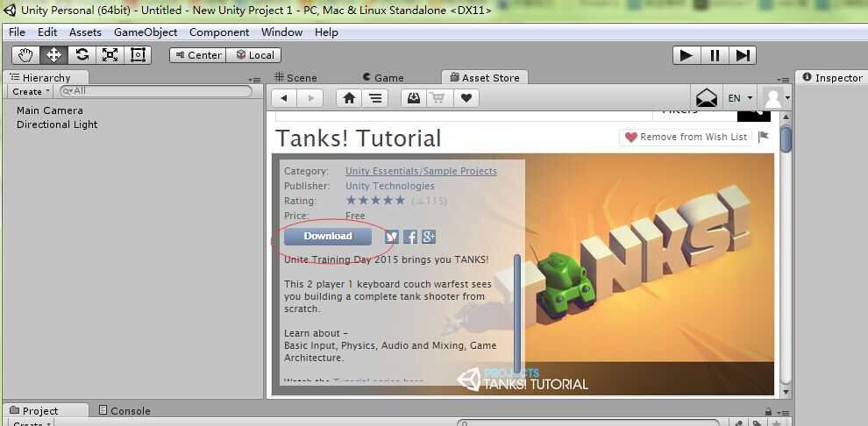The height and width of the screenshot is (426, 868).
Task: Click Asset Store search button
Action: [753, 115]
